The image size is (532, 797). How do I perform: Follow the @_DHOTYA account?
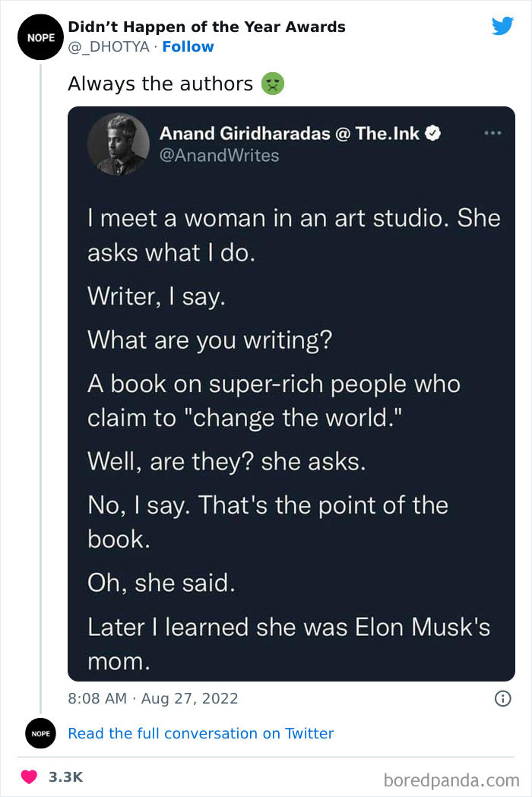coord(188,46)
